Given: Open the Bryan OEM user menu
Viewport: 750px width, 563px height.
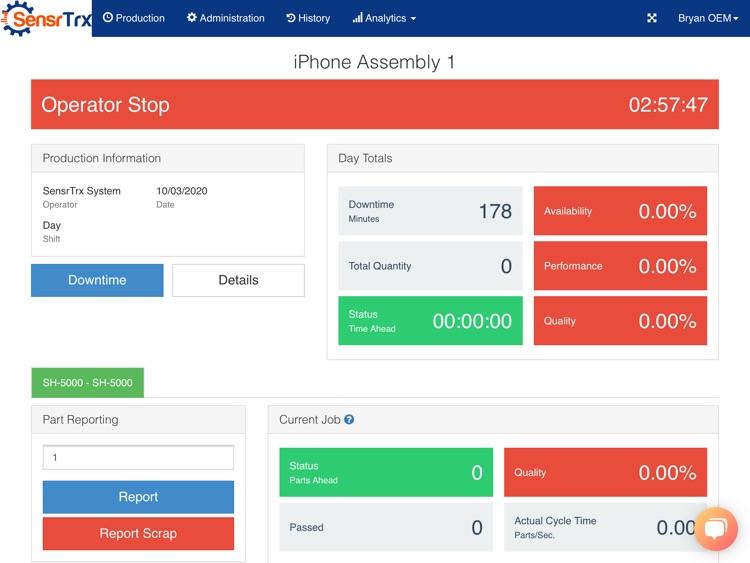Looking at the screenshot, I should (708, 18).
